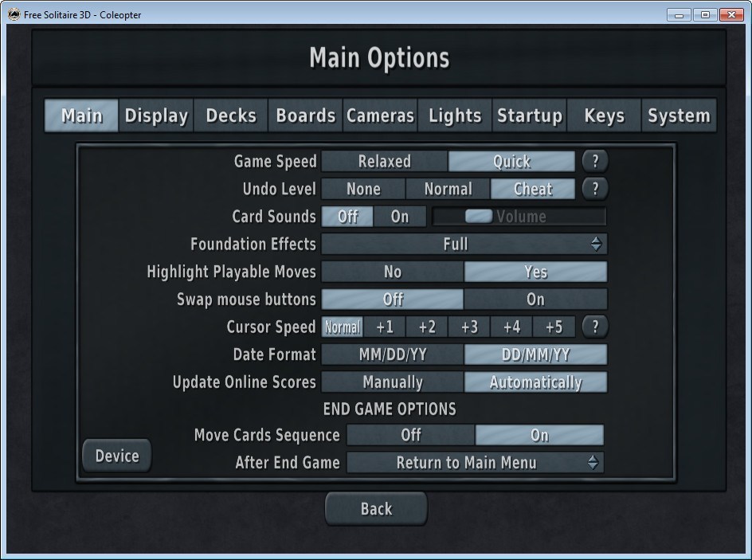Open the Cameras tab
This screenshot has height=560, width=752.
(380, 116)
